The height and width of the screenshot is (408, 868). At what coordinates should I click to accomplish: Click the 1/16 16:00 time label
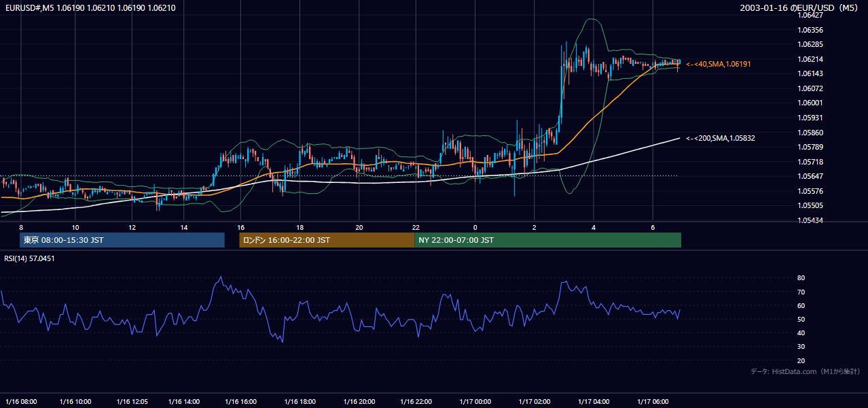(241, 402)
